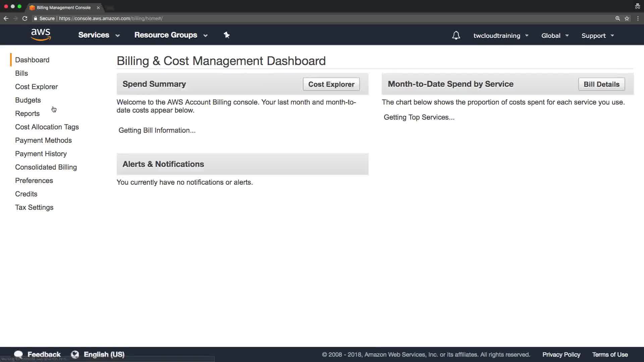This screenshot has height=362, width=644.
Task: Click the AWS logo home icon
Action: (41, 35)
